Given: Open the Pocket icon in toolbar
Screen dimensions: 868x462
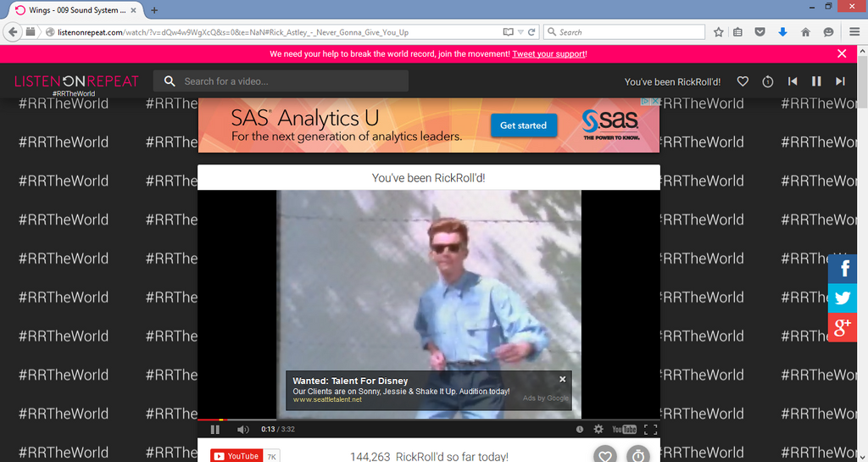Looking at the screenshot, I should click(760, 32).
